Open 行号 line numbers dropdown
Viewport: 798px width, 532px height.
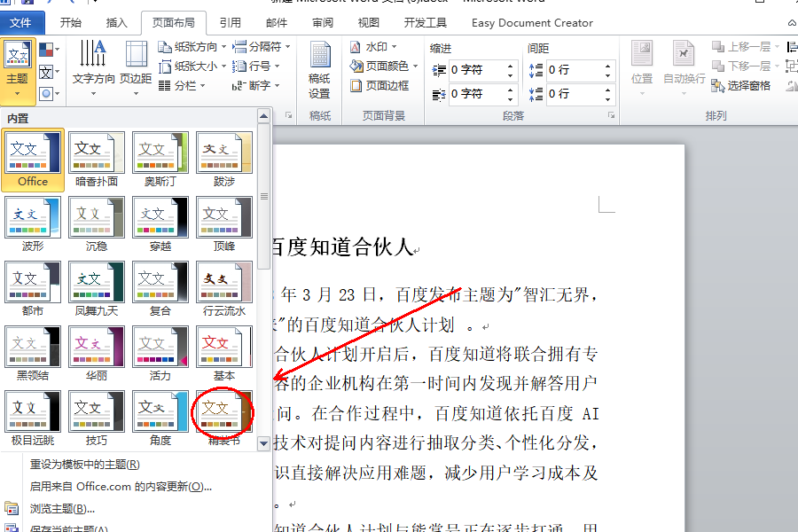(256, 66)
